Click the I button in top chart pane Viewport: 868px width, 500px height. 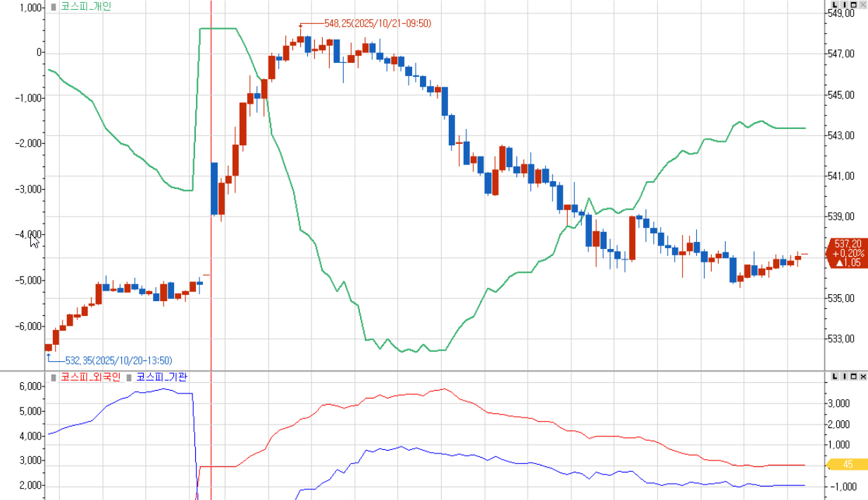pyautogui.click(x=844, y=5)
